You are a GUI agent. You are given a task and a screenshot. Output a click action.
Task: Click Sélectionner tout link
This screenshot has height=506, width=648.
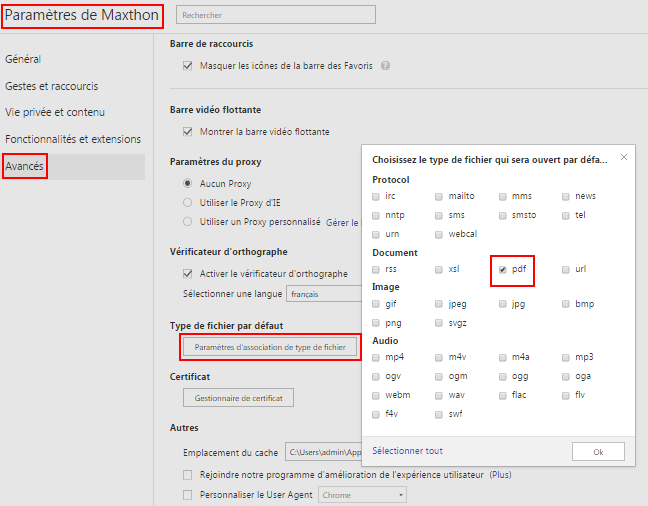point(407,451)
